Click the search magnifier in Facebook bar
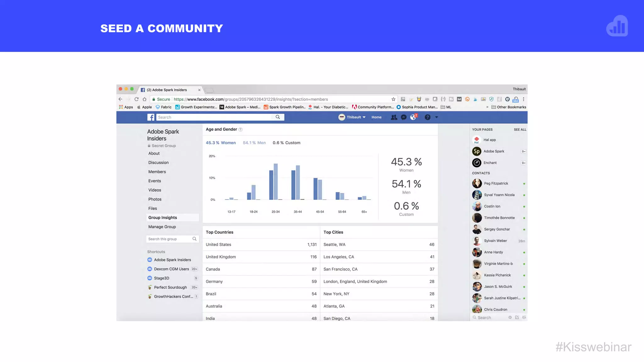Screen dimensions: 644x362 pyautogui.click(x=278, y=117)
